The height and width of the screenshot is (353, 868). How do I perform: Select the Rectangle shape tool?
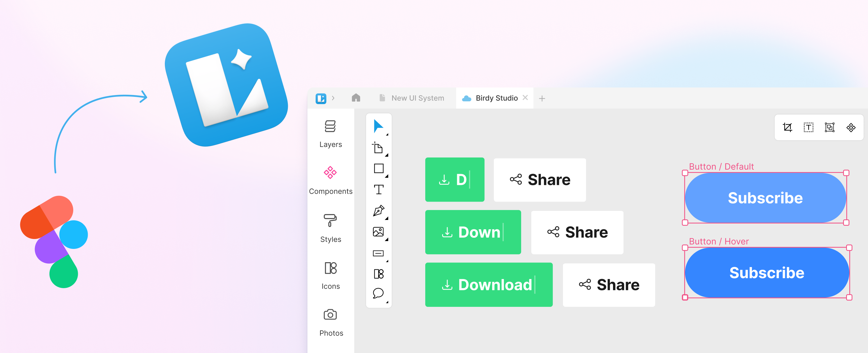click(x=379, y=168)
